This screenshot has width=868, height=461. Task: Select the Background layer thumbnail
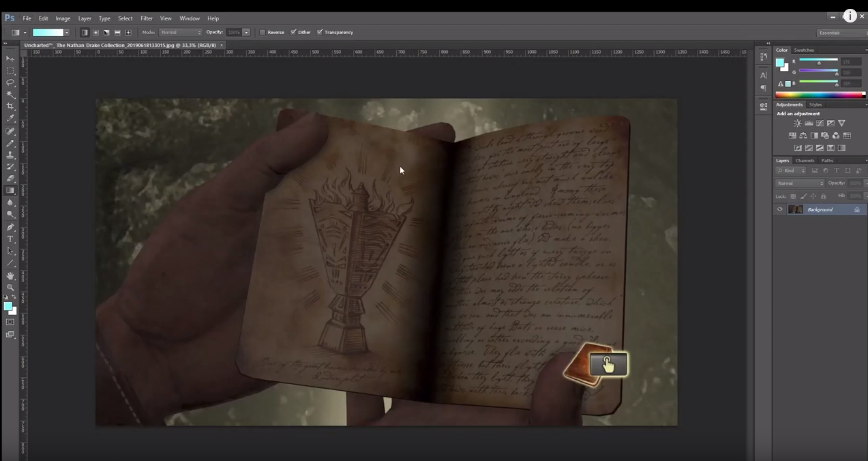796,209
